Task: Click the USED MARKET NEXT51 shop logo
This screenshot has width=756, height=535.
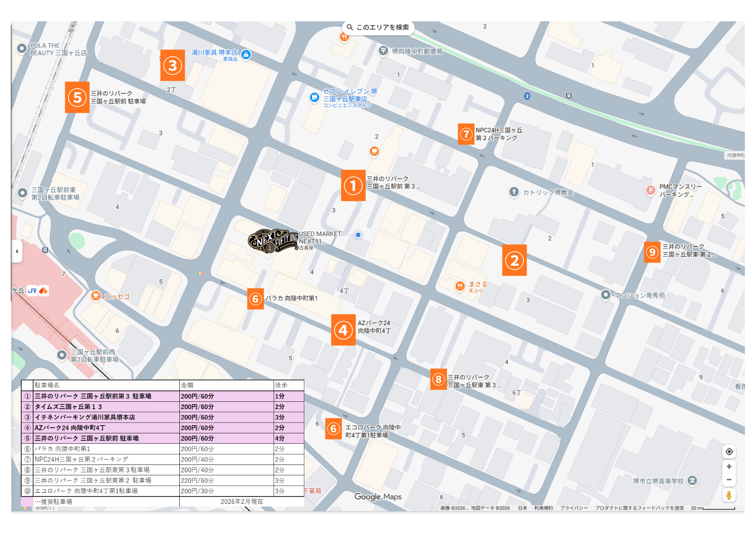Action: 273,240
